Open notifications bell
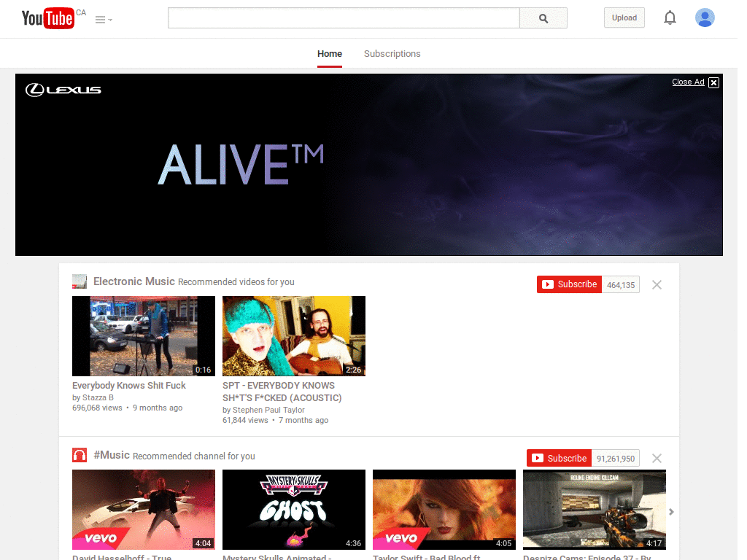The width and height of the screenshot is (747, 560). click(x=670, y=17)
